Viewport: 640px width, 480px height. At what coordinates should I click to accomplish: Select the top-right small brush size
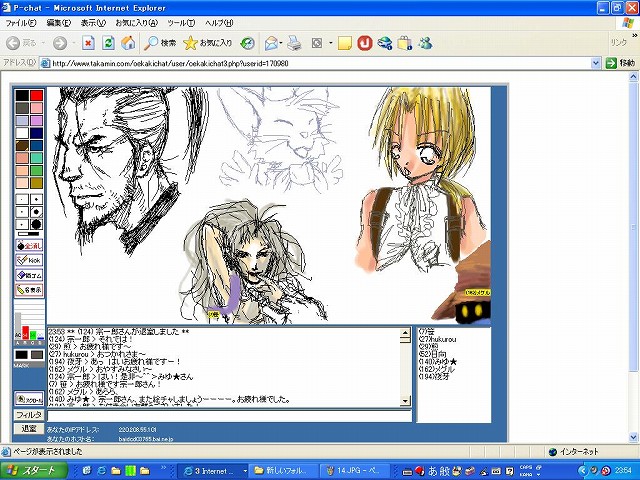36,200
